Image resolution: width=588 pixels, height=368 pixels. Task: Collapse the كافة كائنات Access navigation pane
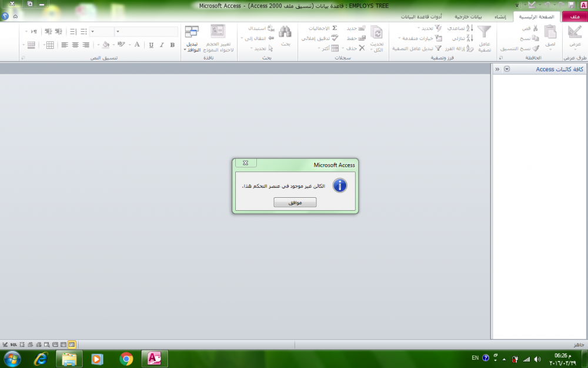click(497, 69)
